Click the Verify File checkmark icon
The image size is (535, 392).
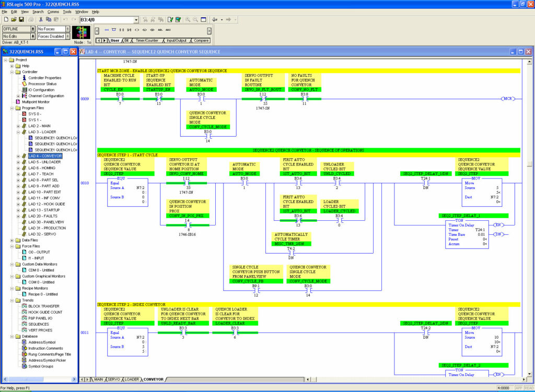tap(170, 20)
